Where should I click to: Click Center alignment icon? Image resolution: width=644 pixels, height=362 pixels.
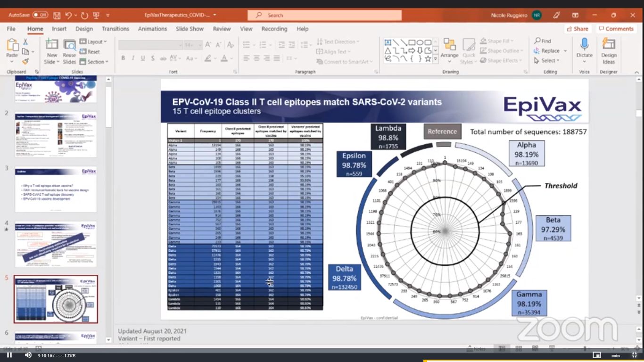pos(256,58)
